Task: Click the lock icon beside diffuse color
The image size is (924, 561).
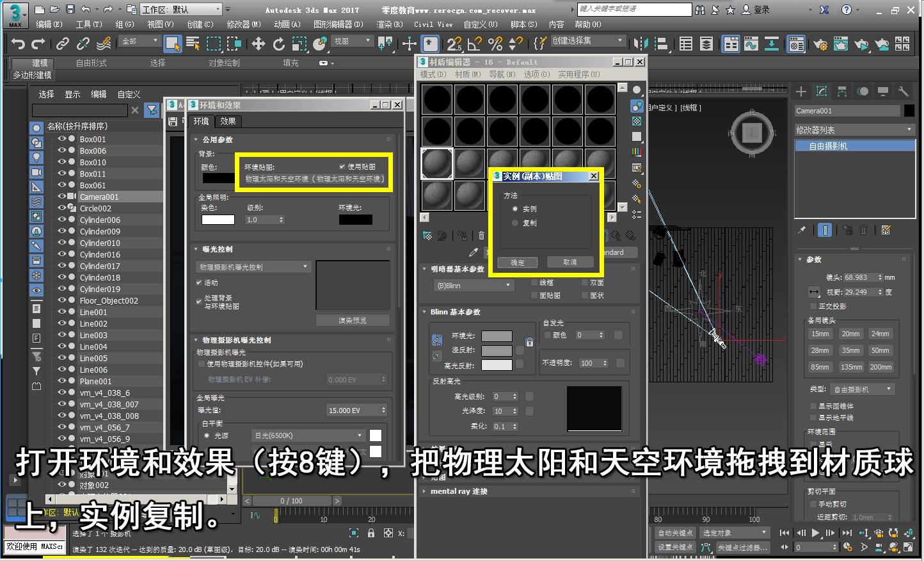Action: click(529, 342)
